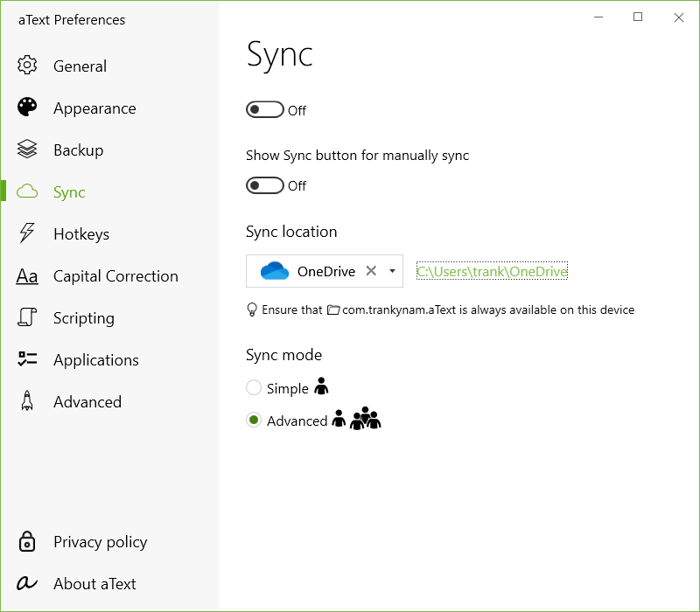This screenshot has height=612, width=700.
Task: Open the Scripting scroll icon
Action: (x=26, y=317)
